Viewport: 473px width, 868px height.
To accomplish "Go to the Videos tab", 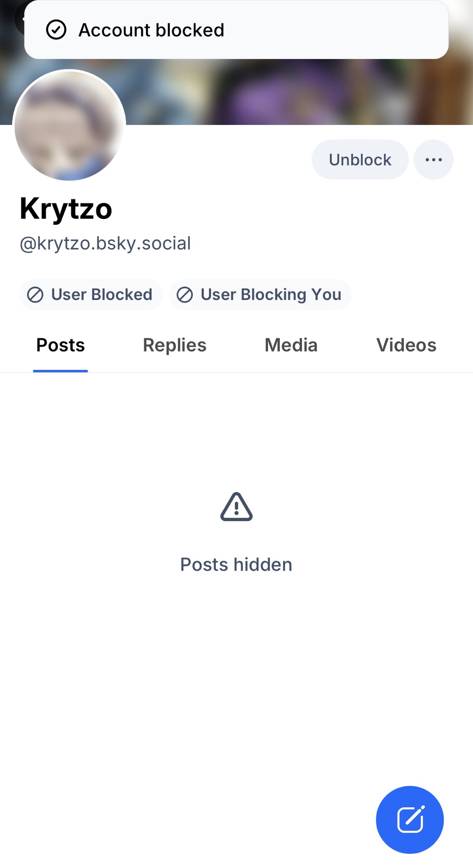I will (406, 345).
